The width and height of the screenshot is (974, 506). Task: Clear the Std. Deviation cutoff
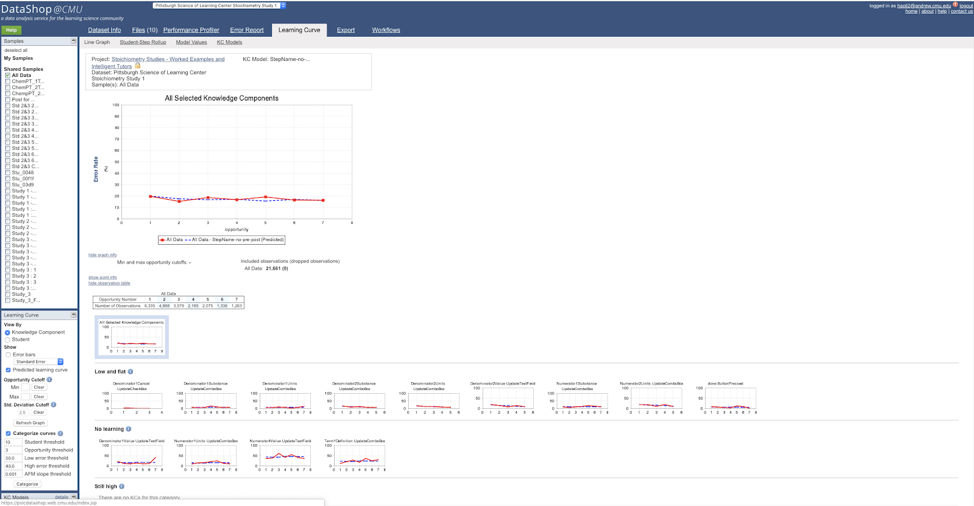coord(39,412)
